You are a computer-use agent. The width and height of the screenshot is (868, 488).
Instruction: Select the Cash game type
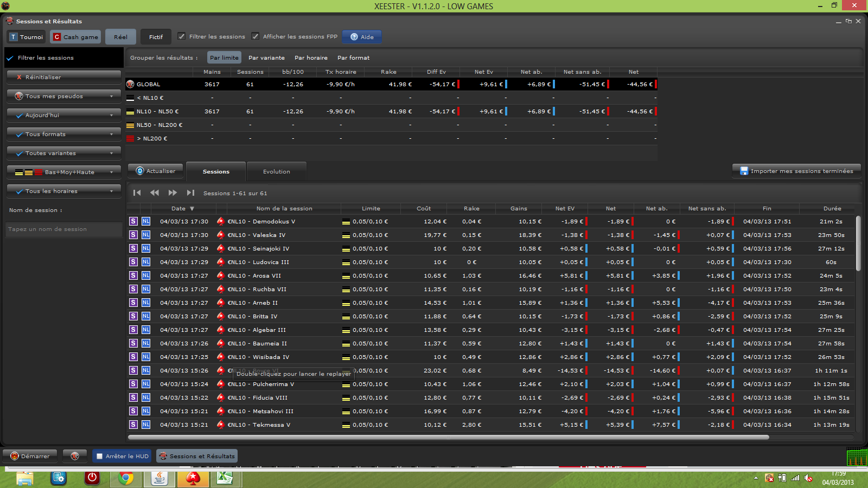(x=75, y=37)
